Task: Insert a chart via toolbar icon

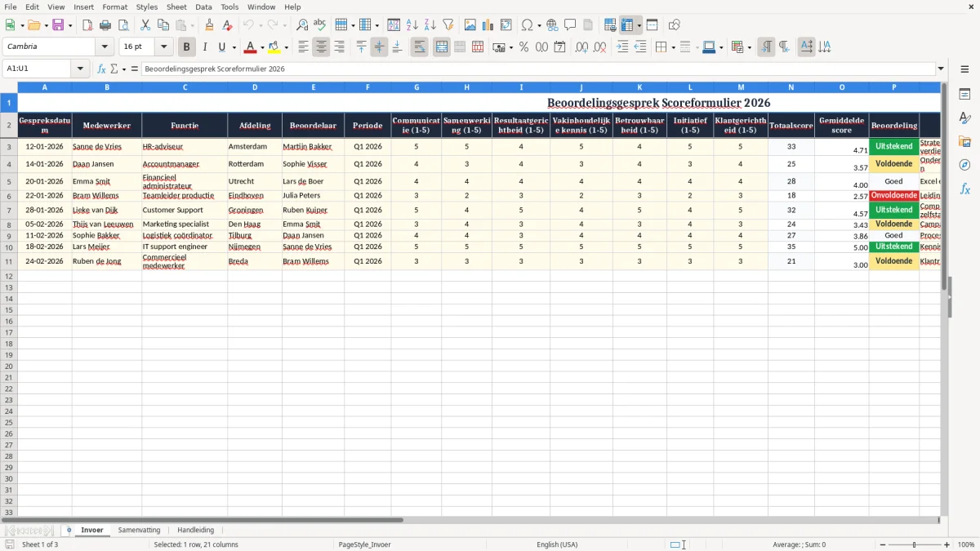Action: point(488,25)
